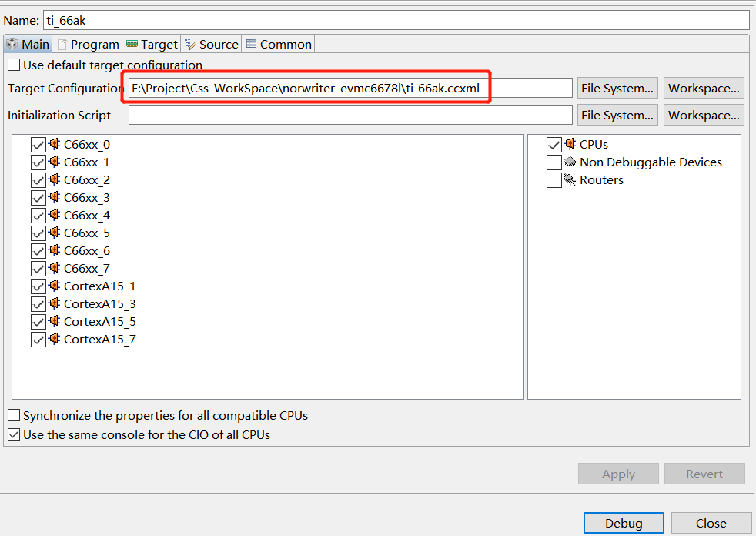Click the Target tab icon
The width and height of the screenshot is (756, 536).
(133, 44)
